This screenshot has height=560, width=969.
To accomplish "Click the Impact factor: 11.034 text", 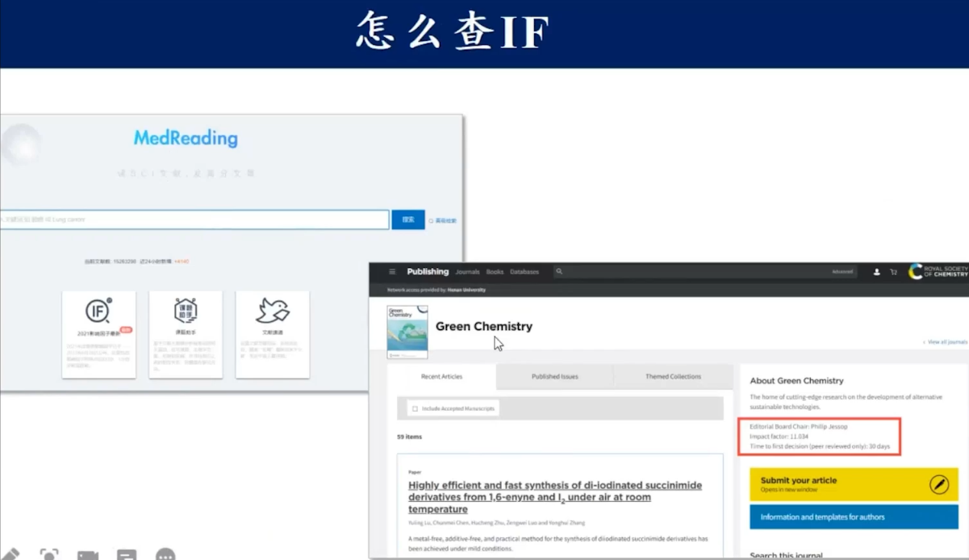I will pyautogui.click(x=779, y=437).
